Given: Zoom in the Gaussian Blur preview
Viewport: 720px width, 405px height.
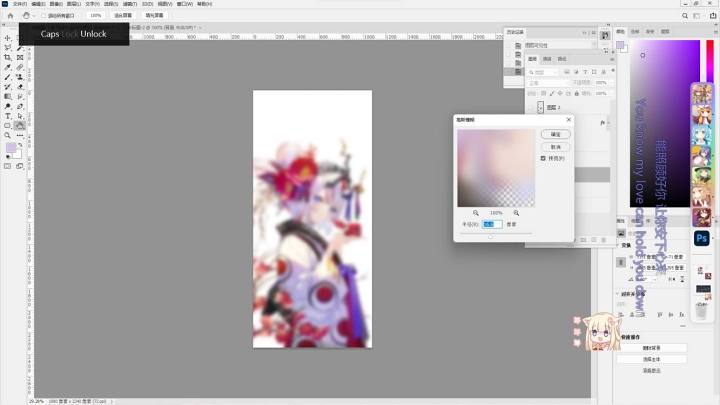Looking at the screenshot, I should point(516,213).
